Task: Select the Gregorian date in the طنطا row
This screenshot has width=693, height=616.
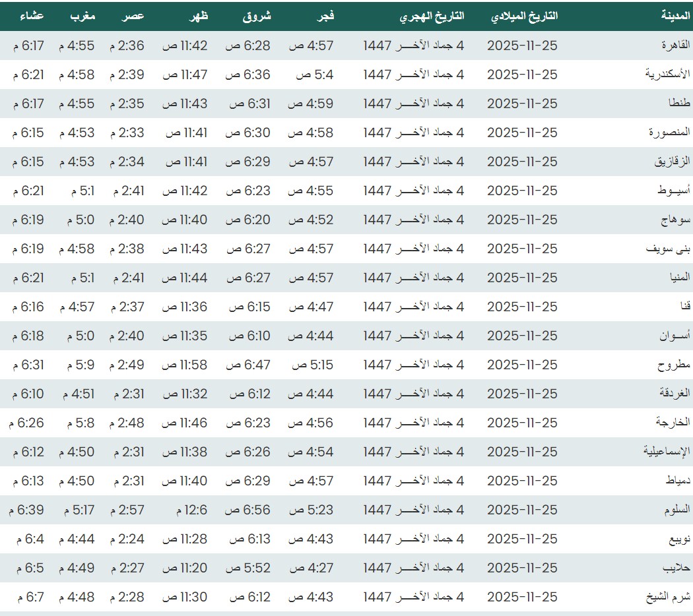Action: click(522, 104)
